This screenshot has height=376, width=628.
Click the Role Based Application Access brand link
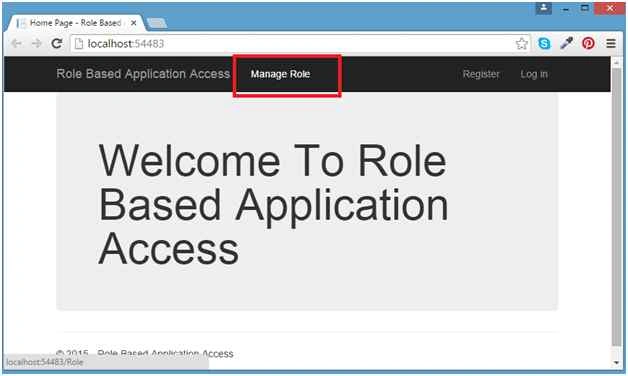[x=143, y=74]
